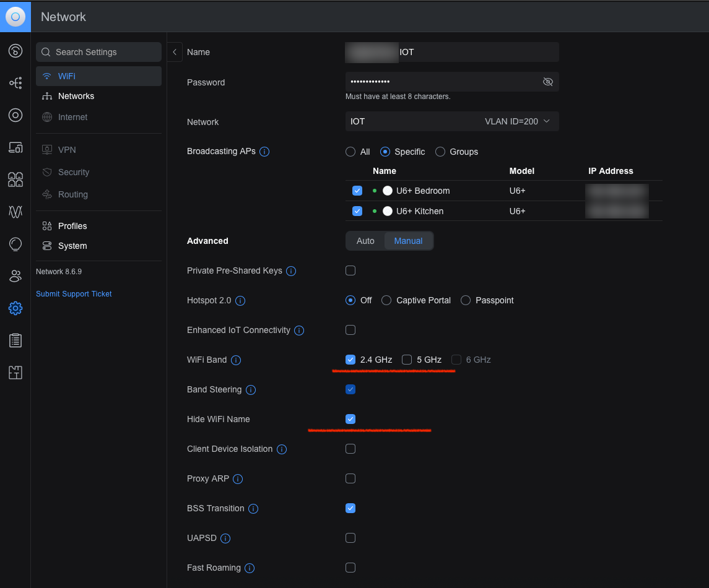Show info for UAPSD

tap(225, 538)
